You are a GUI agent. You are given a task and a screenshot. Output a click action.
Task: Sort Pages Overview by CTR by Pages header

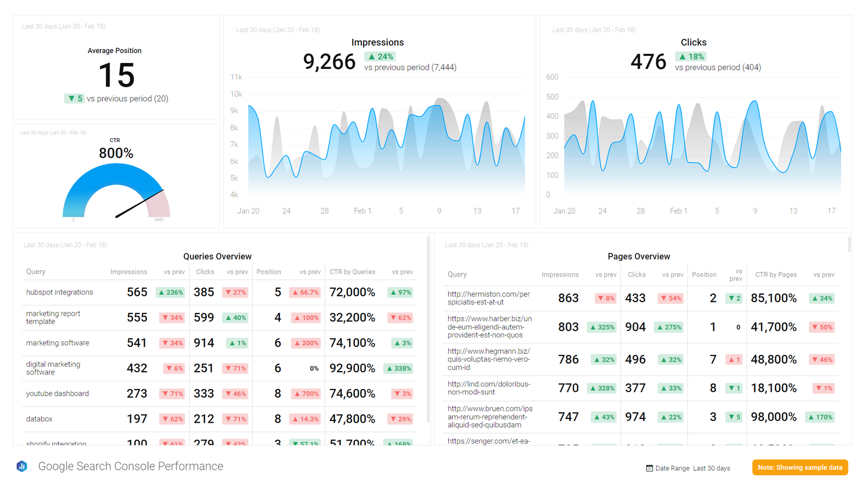[775, 275]
